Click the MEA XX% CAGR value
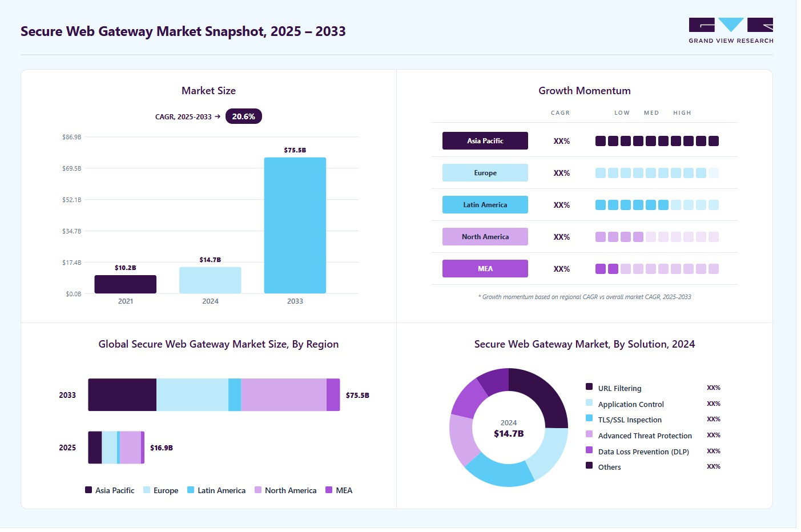 click(x=562, y=269)
